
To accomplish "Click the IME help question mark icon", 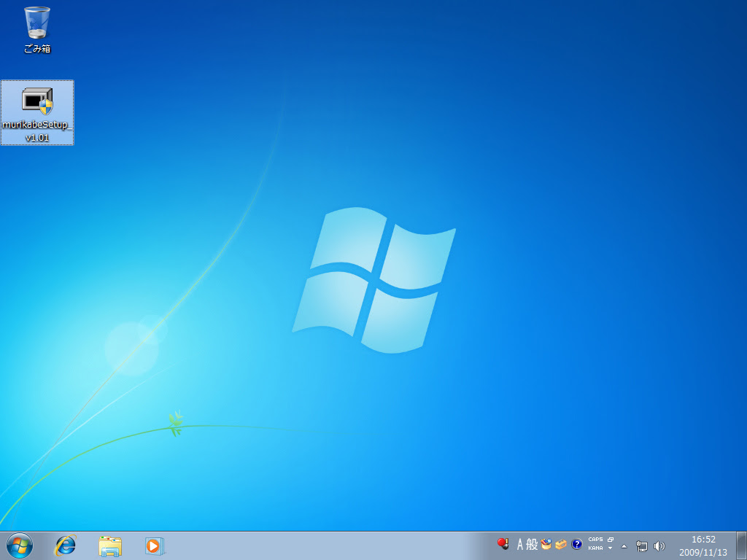I will 576,544.
